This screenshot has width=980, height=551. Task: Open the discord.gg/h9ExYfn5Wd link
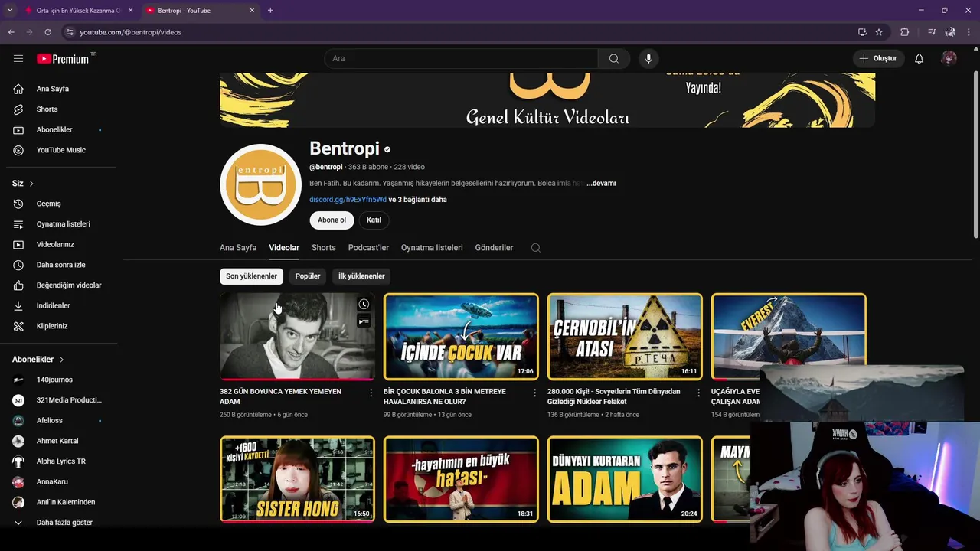click(x=348, y=200)
